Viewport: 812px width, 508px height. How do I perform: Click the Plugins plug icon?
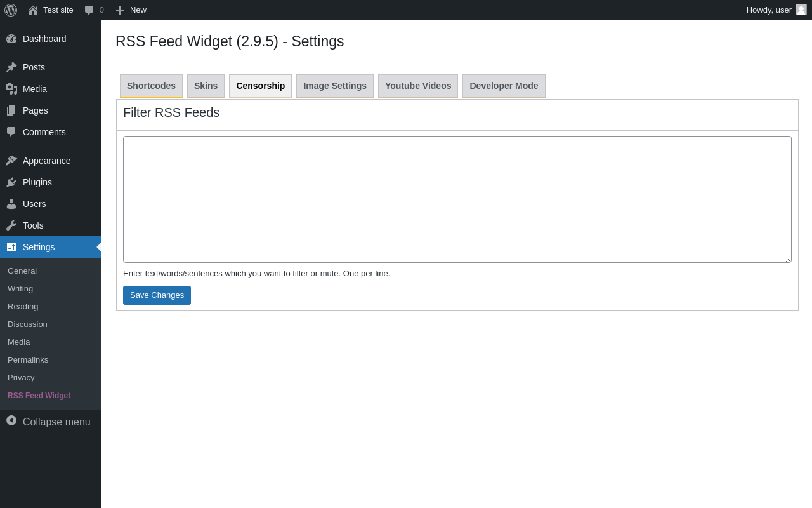click(11, 182)
